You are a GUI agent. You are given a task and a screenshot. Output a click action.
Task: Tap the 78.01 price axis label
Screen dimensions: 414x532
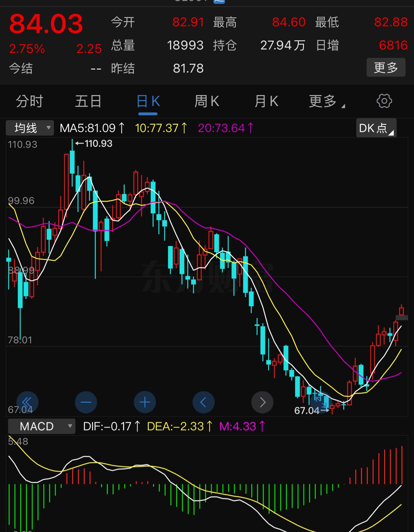20,340
